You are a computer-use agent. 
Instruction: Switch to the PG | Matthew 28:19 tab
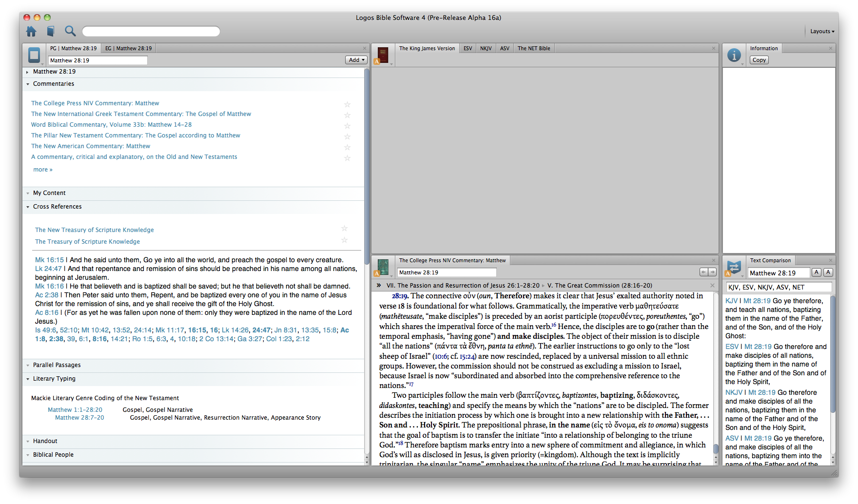(73, 48)
